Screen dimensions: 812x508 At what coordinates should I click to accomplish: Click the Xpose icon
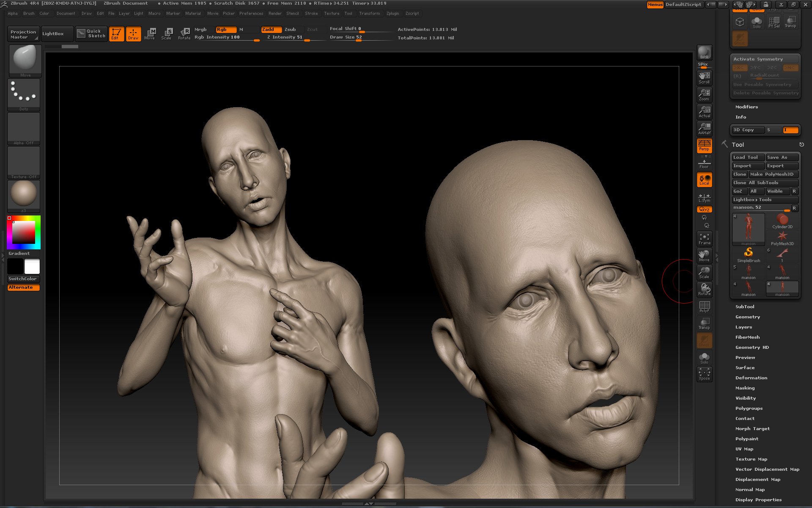pyautogui.click(x=704, y=374)
